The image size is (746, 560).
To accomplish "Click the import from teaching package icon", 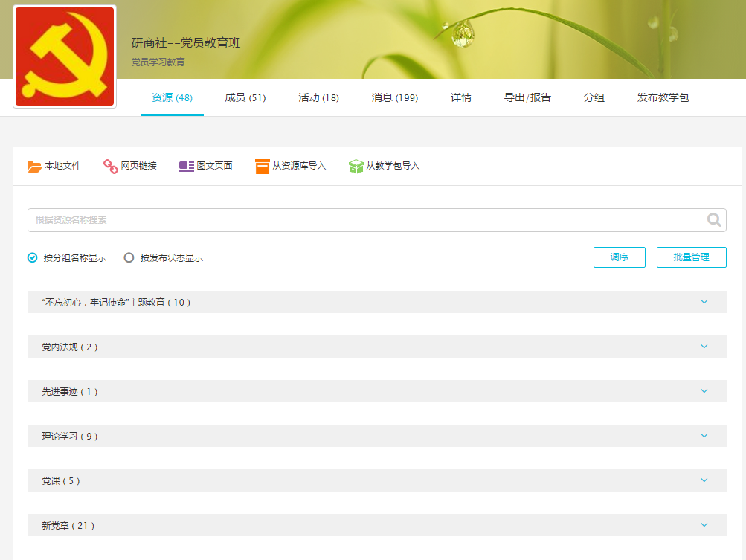I will pyautogui.click(x=356, y=166).
